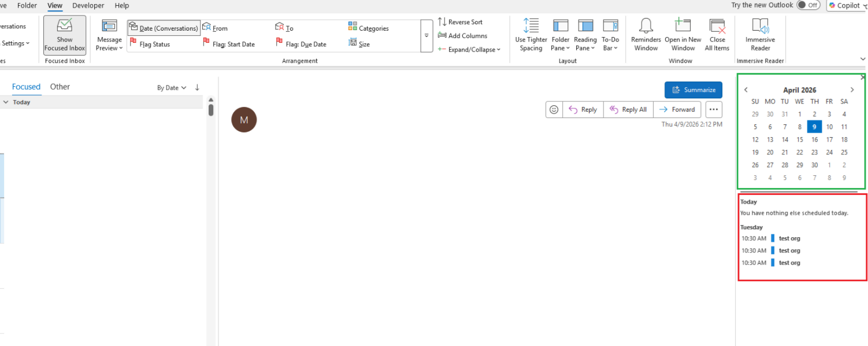The width and height of the screenshot is (868, 346).
Task: Launch Immersive Reader
Action: point(761,35)
